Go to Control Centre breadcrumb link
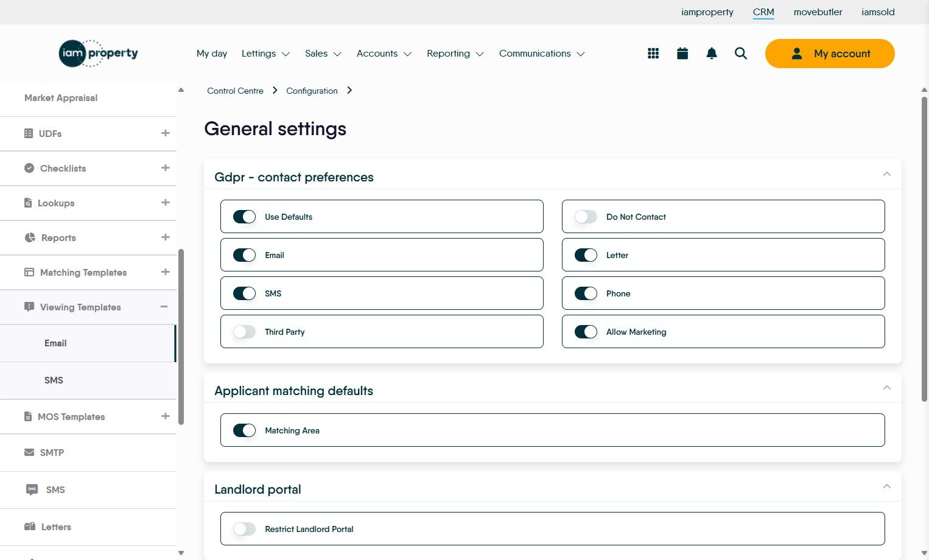The height and width of the screenshot is (560, 929). coord(235,91)
